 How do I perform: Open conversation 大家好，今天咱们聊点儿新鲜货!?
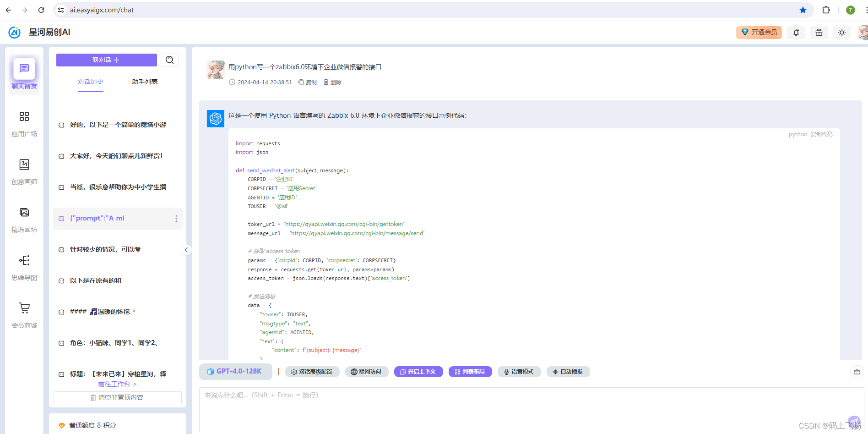click(x=118, y=156)
